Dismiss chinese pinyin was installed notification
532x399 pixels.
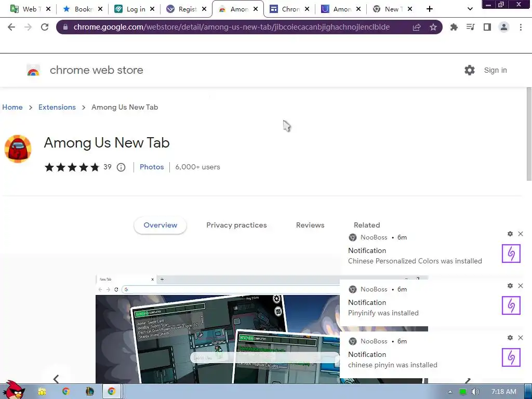click(521, 338)
